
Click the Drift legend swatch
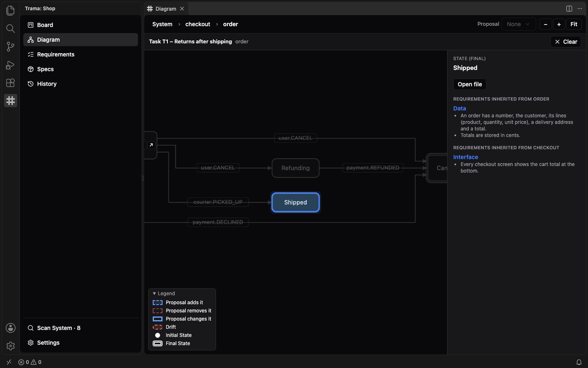click(x=158, y=327)
